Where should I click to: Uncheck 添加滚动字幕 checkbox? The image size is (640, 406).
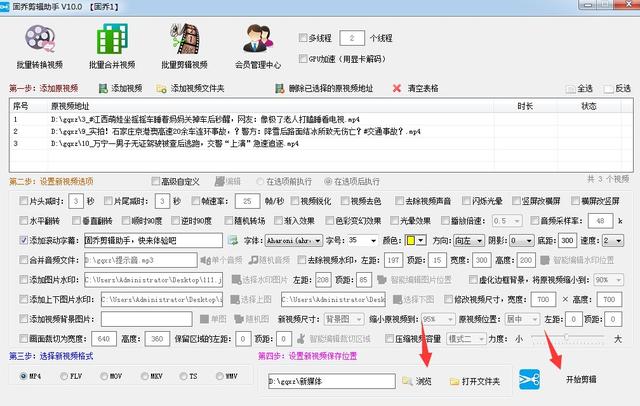23,240
